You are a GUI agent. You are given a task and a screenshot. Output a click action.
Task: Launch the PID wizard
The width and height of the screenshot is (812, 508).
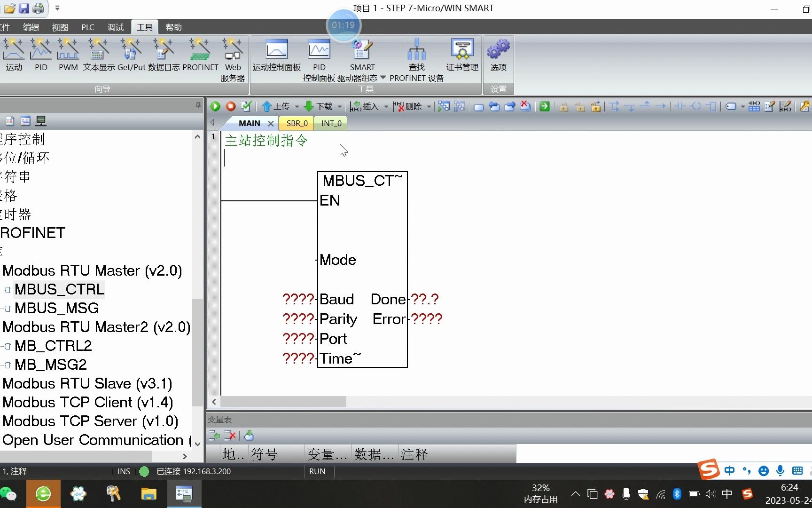[x=41, y=55]
